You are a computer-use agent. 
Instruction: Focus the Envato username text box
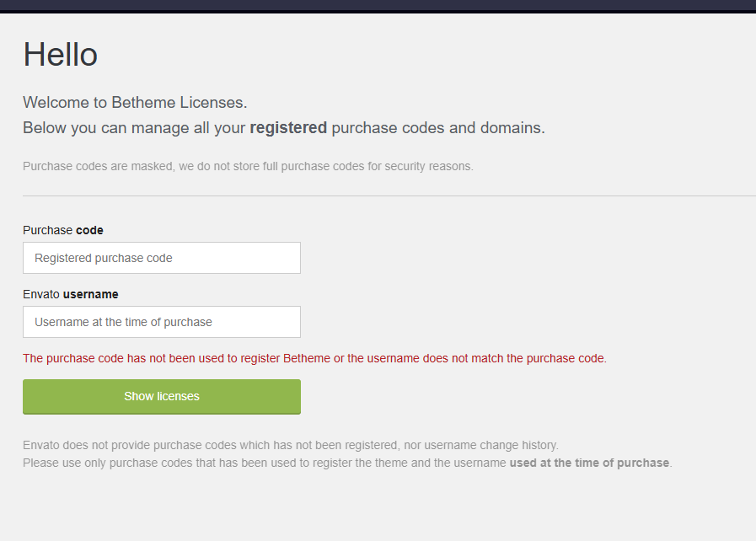tap(161, 322)
